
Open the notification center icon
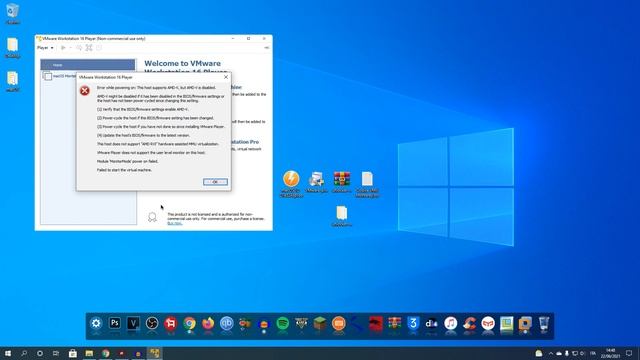coord(629,353)
